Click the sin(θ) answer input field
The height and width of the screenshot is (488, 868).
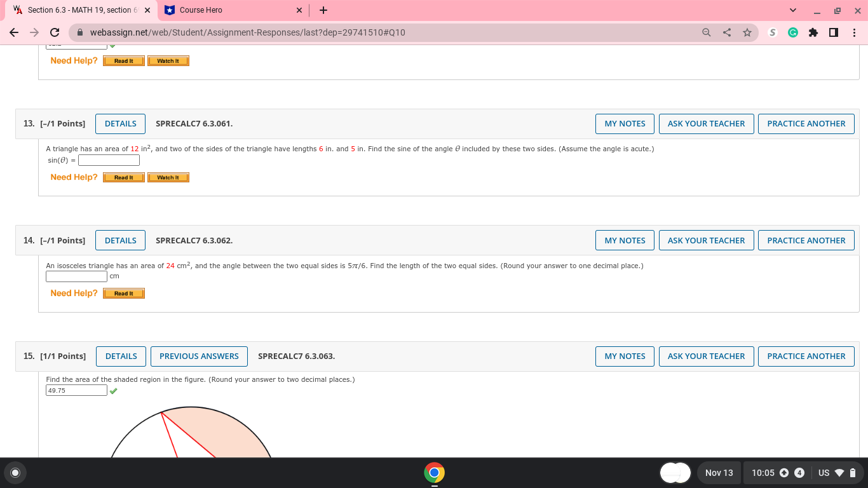pos(108,159)
